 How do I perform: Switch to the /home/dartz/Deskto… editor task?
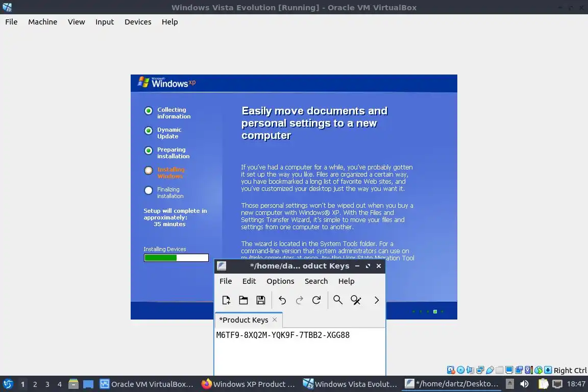pos(452,384)
